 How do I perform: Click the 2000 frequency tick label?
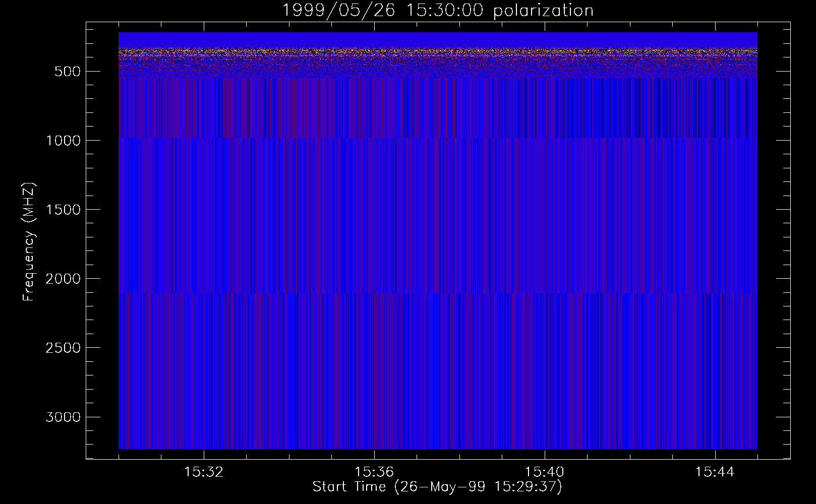tap(63, 279)
